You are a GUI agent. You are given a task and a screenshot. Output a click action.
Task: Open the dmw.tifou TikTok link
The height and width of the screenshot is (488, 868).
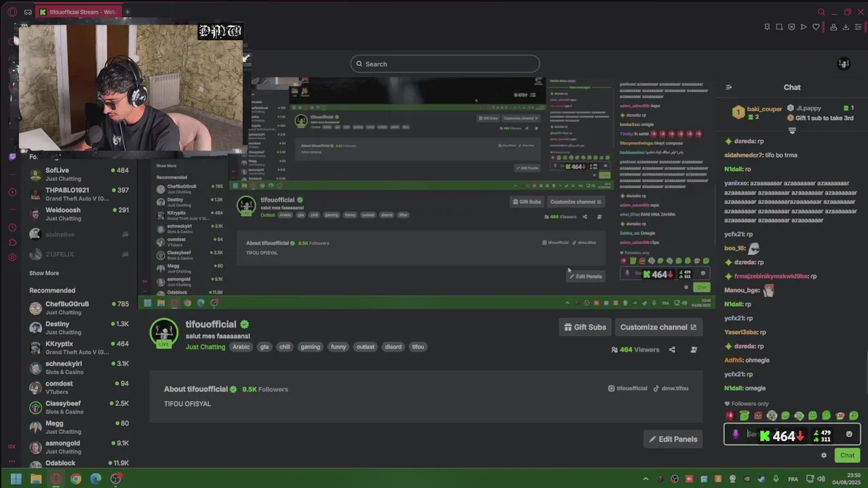(671, 388)
